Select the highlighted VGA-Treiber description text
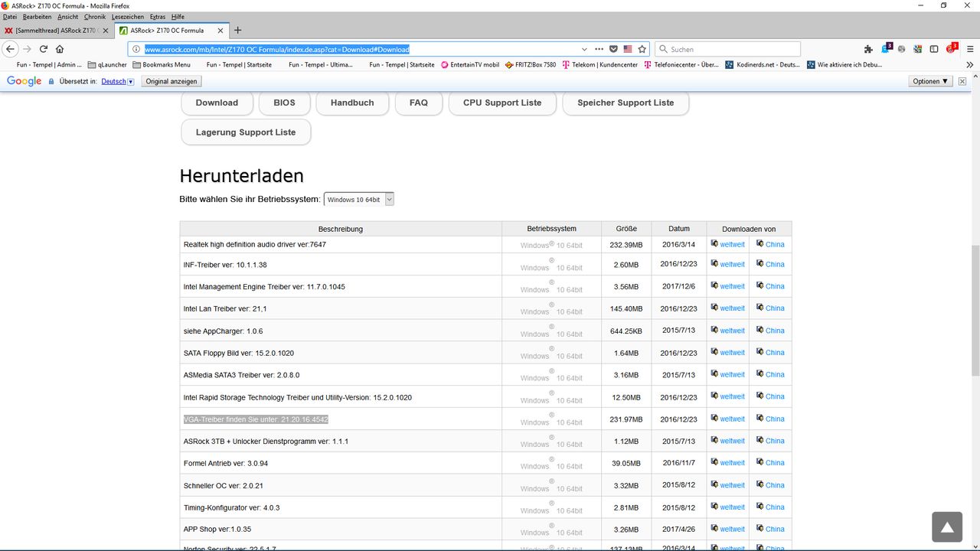The width and height of the screenshot is (980, 551). point(256,419)
